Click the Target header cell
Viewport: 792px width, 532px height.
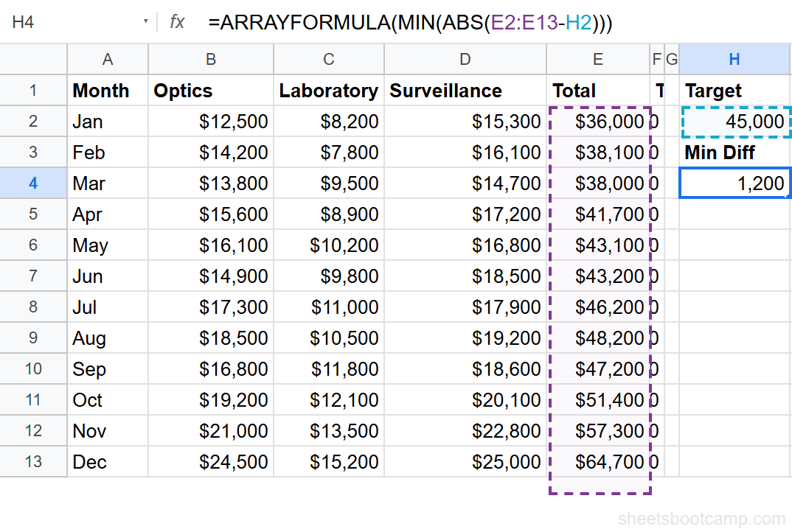coord(734,90)
